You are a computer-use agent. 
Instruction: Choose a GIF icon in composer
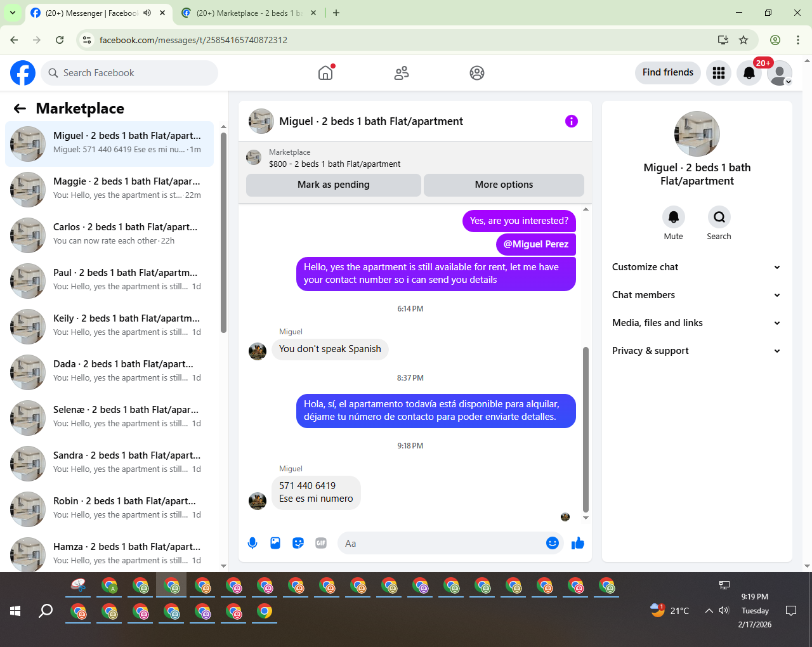(321, 543)
